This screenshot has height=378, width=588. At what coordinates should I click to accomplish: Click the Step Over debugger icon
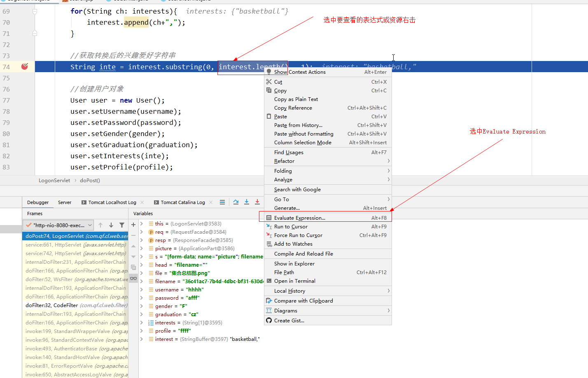coord(236,202)
